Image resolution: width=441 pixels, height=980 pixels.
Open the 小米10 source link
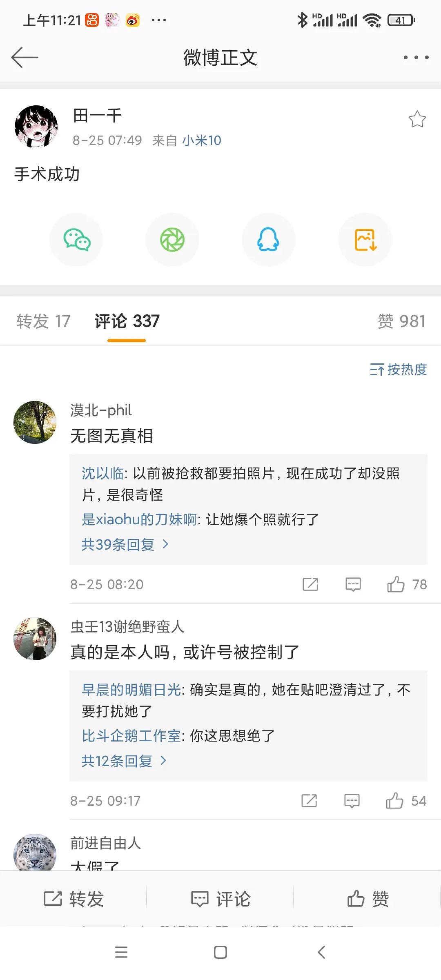(202, 140)
